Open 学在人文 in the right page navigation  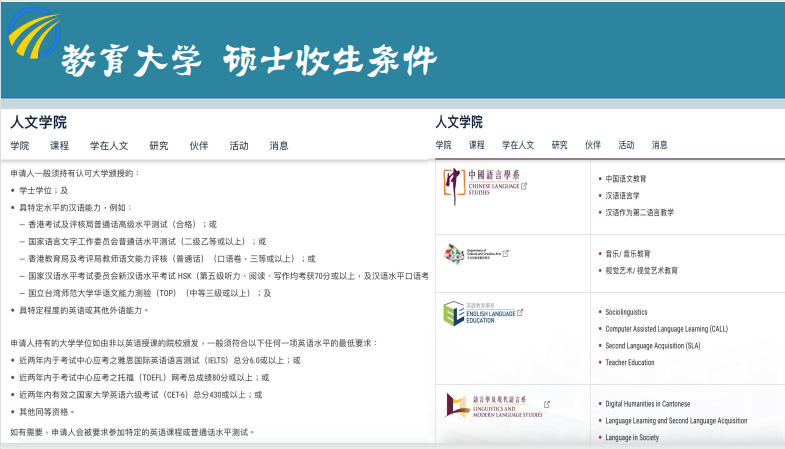click(518, 145)
